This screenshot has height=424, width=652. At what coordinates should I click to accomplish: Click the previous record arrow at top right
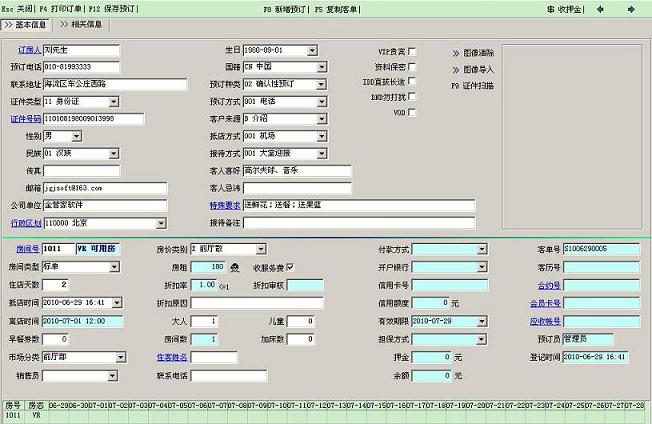coord(602,8)
